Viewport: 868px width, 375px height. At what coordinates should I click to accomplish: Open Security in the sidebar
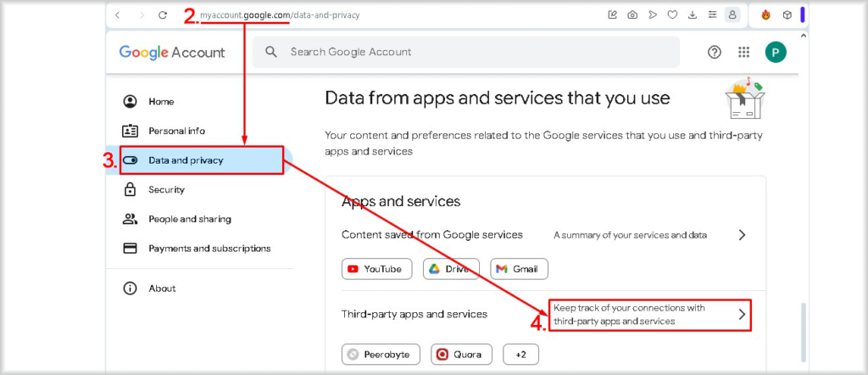(199, 190)
